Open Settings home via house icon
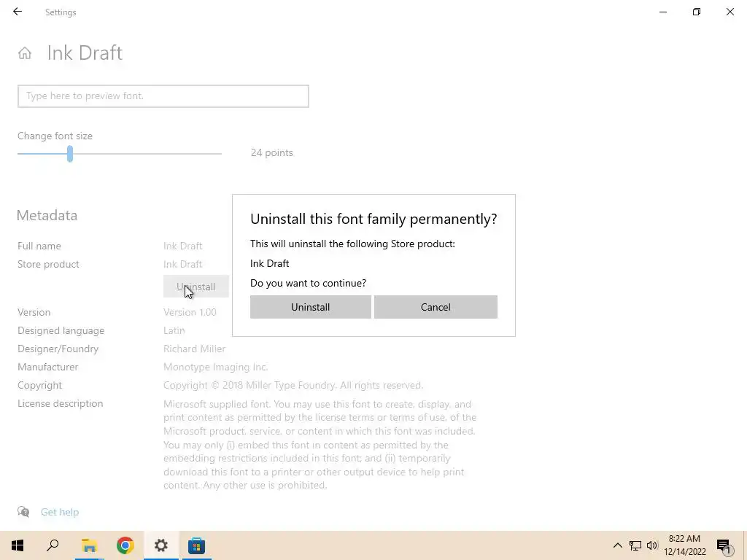The image size is (747, 560). [25, 52]
